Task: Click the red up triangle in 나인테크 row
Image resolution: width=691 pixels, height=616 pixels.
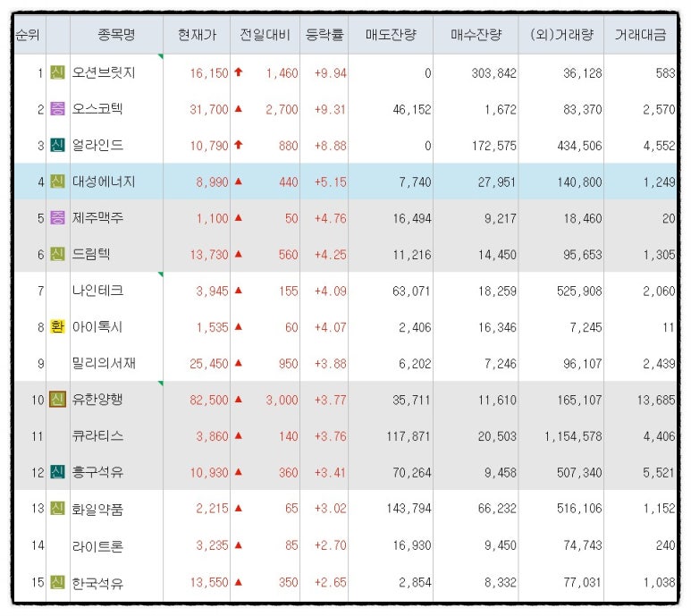Action: tap(239, 290)
